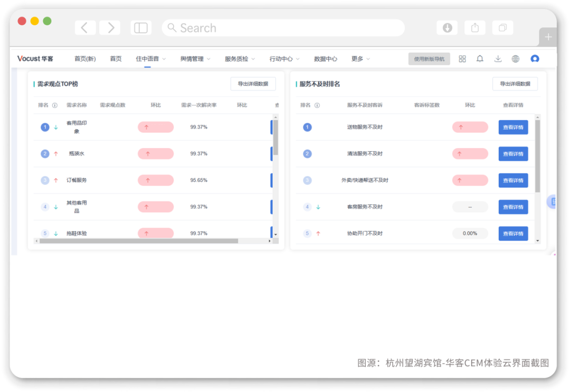Image resolution: width=570 pixels, height=392 pixels.
Task: Click the 95.65% resolution rate value
Action: tap(199, 180)
